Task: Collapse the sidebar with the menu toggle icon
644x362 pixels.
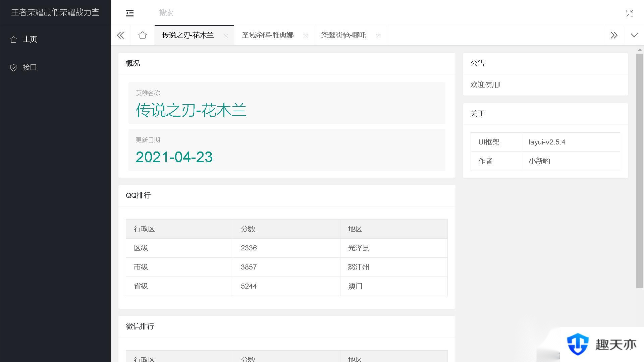Action: (129, 13)
